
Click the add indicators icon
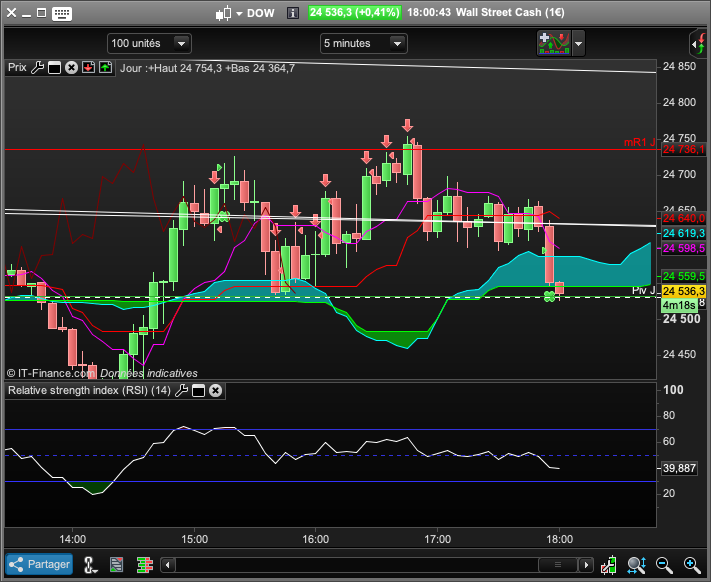554,44
